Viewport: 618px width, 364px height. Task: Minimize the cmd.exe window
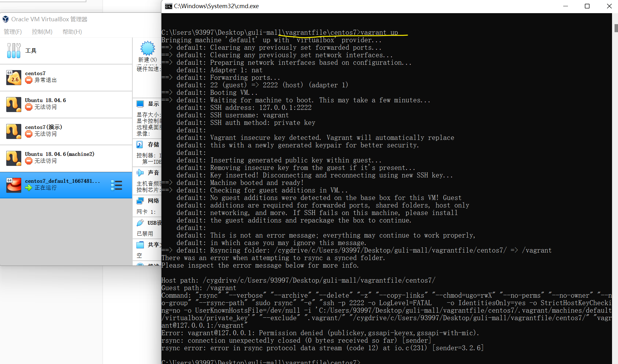(565, 6)
